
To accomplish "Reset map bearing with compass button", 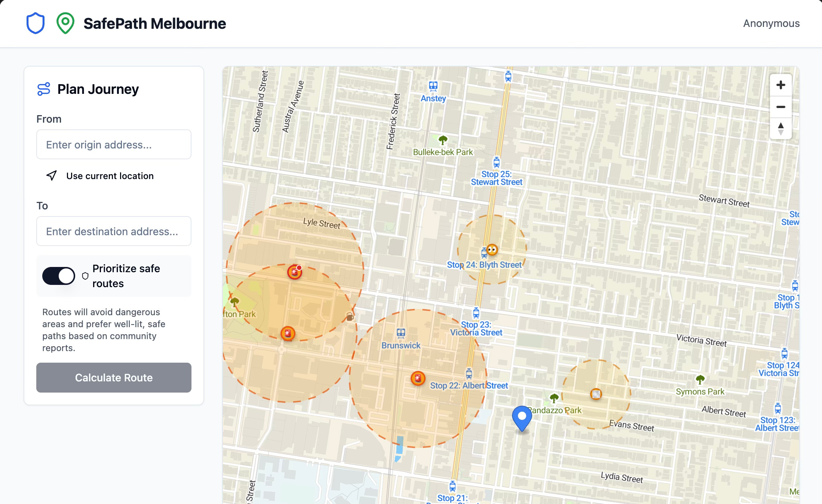I will (780, 129).
